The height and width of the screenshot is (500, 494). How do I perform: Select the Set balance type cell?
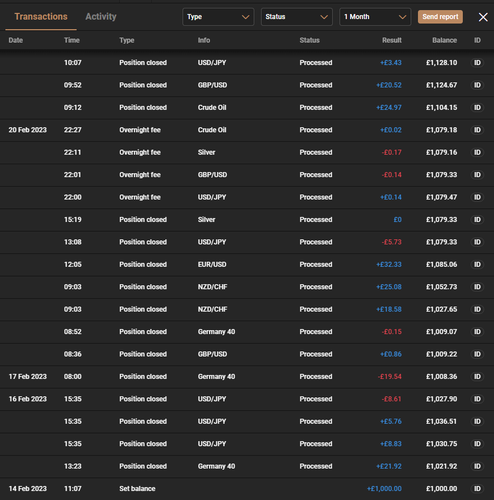point(137,488)
